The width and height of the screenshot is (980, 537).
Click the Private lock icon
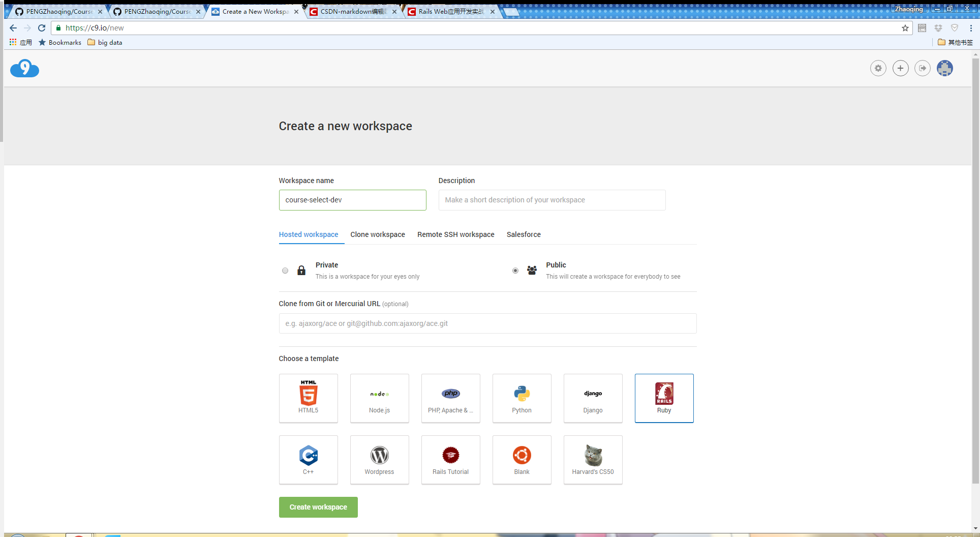[x=301, y=270]
